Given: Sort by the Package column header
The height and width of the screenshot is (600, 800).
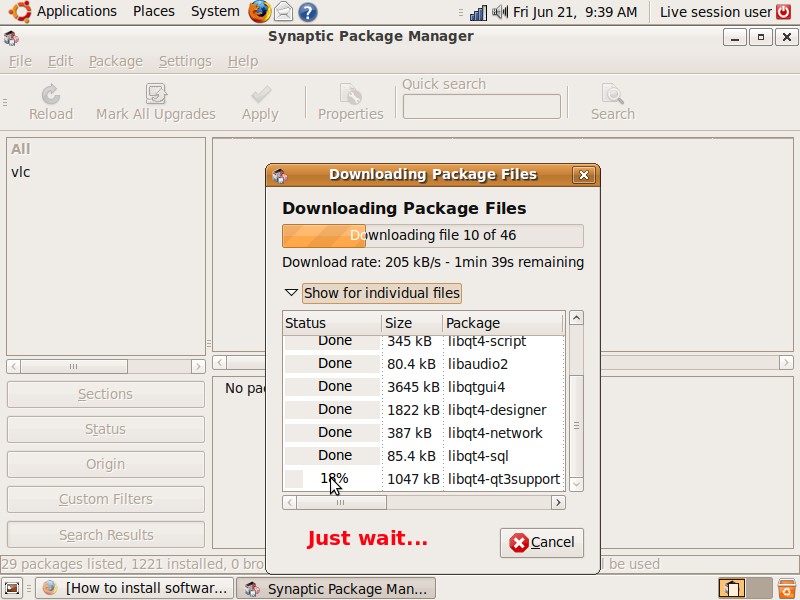Looking at the screenshot, I should pyautogui.click(x=503, y=323).
